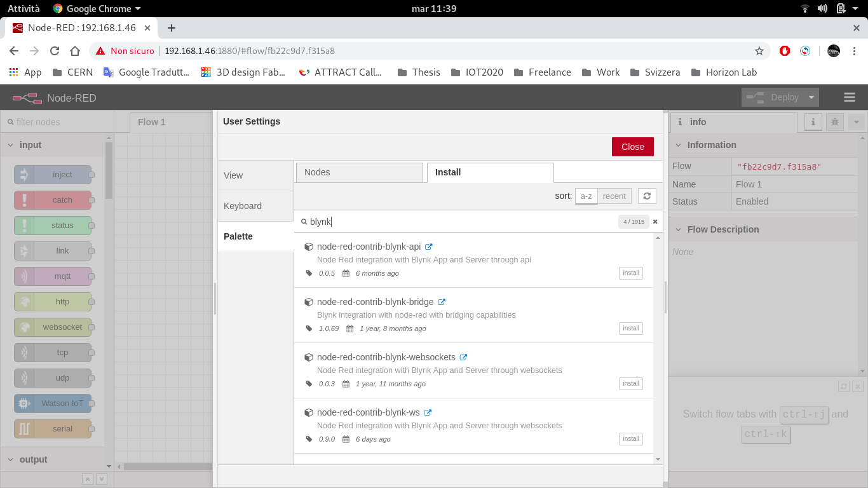Click the inject node in palette
This screenshot has height=488, width=868.
coord(53,175)
